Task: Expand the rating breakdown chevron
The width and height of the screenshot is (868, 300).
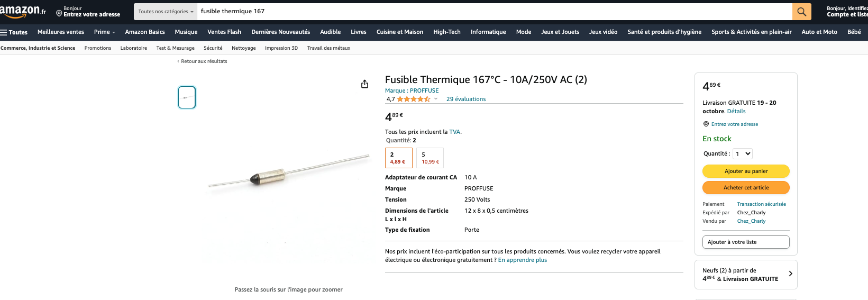Action: point(436,99)
